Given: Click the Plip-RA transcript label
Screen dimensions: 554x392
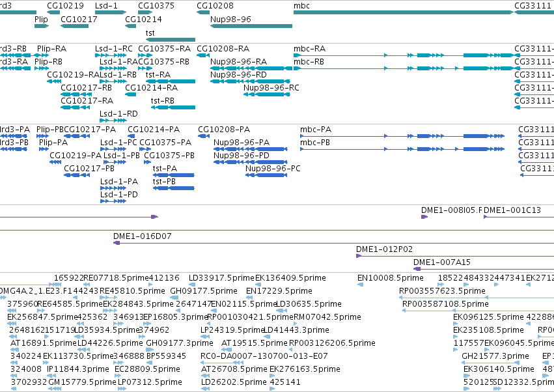Looking at the screenshot, I should click(x=51, y=49).
